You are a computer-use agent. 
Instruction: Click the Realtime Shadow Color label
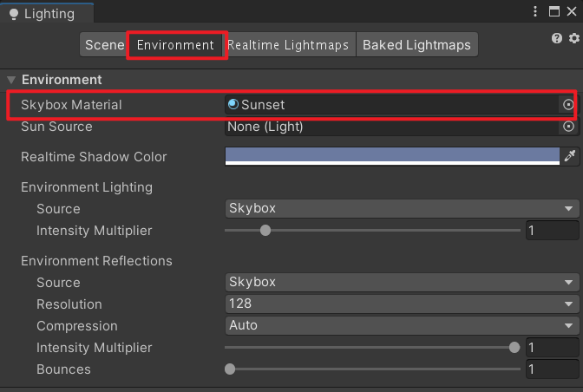point(94,157)
